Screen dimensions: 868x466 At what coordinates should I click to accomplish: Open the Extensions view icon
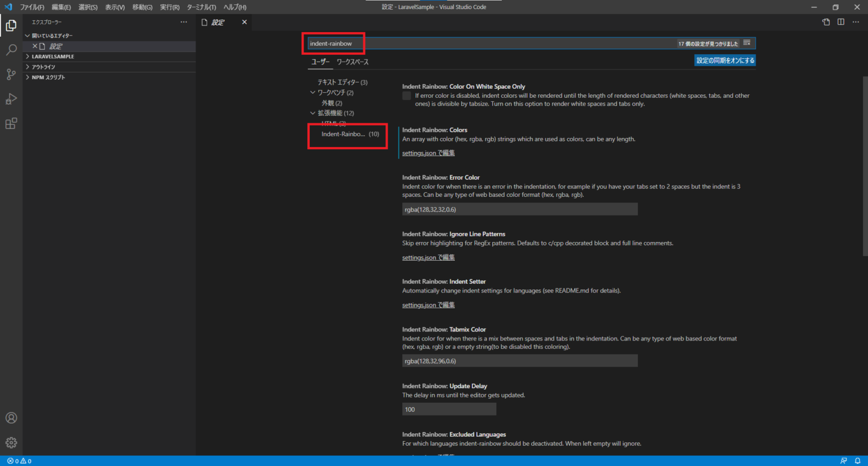11,124
